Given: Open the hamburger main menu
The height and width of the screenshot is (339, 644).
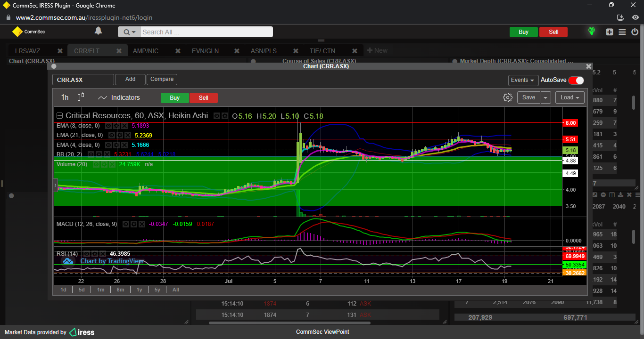Looking at the screenshot, I should point(622,32).
